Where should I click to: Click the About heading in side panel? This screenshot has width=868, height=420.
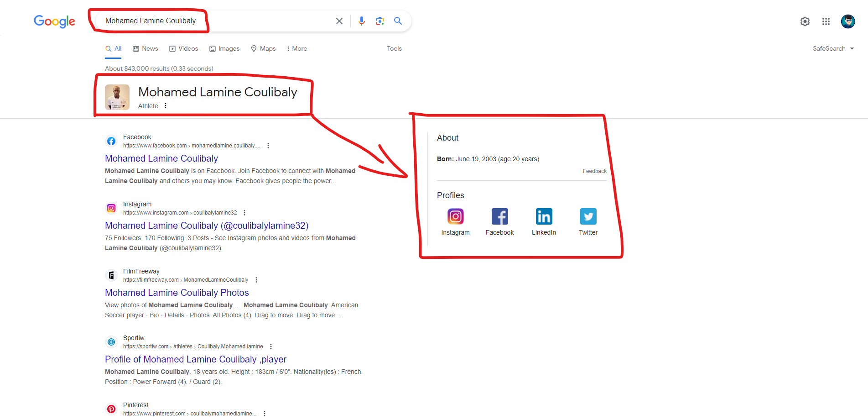448,138
